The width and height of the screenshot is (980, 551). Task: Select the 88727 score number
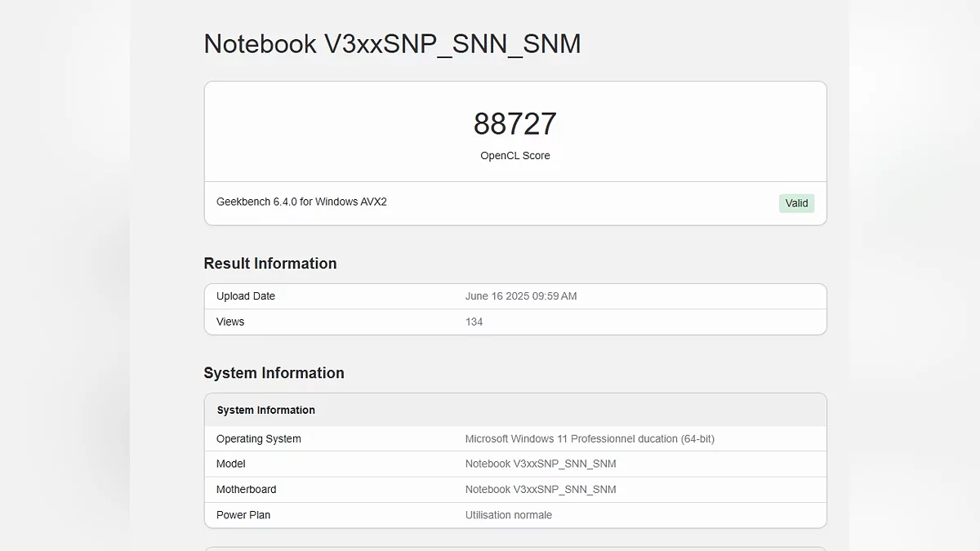click(514, 124)
